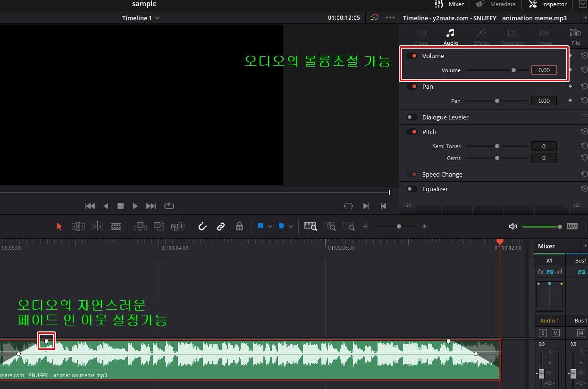The image size is (588, 389).
Task: Stop playback in the viewer
Action: (120, 206)
